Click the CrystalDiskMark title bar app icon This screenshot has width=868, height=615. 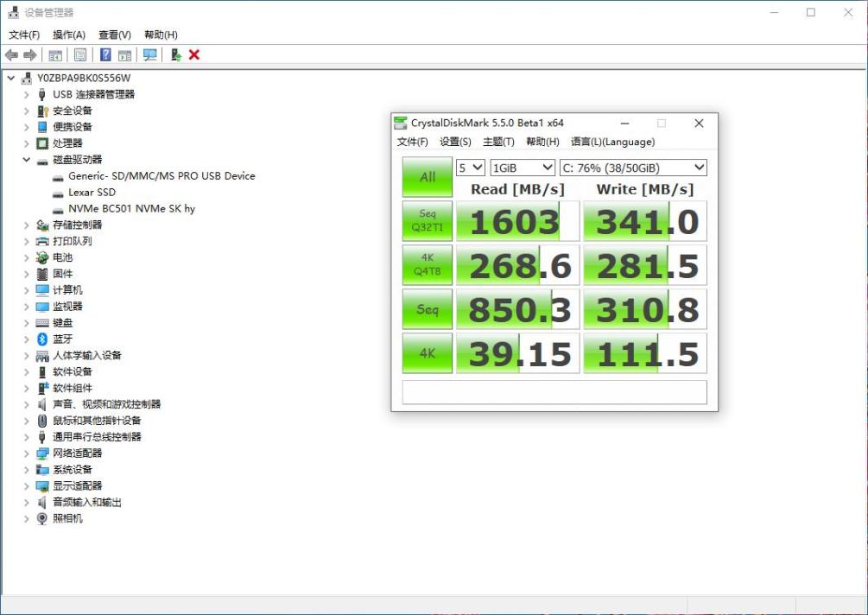point(400,123)
